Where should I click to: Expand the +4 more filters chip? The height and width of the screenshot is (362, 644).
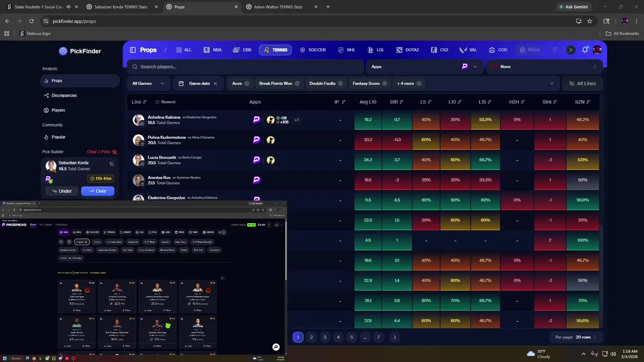409,83
